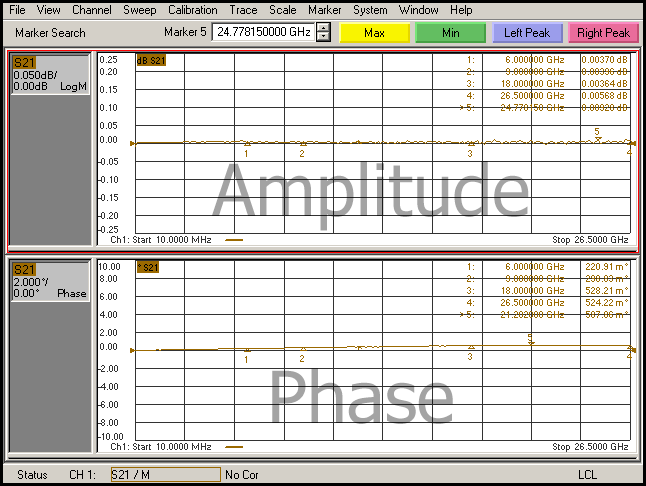Click the Marker 5 frequency input field
The width and height of the screenshot is (646, 486).
[263, 32]
